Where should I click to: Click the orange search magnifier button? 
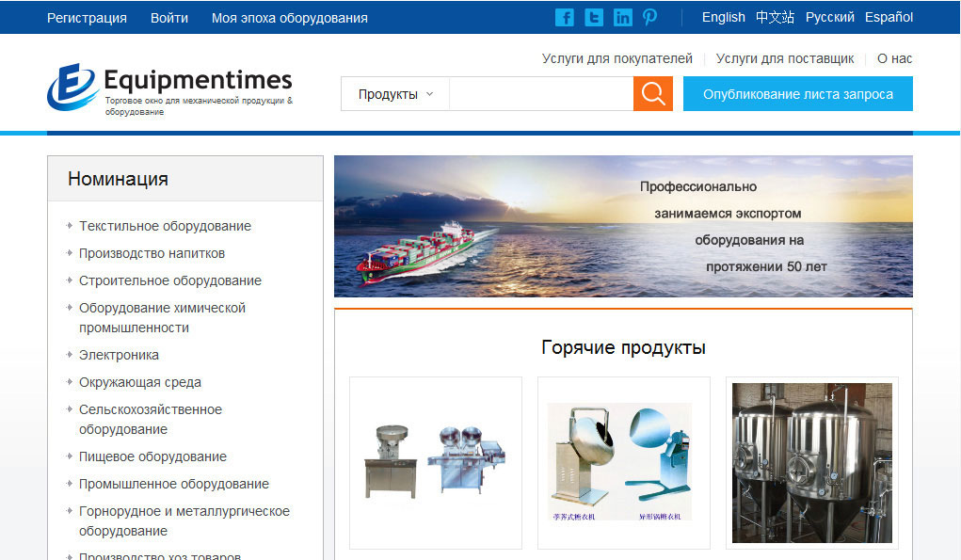click(653, 94)
